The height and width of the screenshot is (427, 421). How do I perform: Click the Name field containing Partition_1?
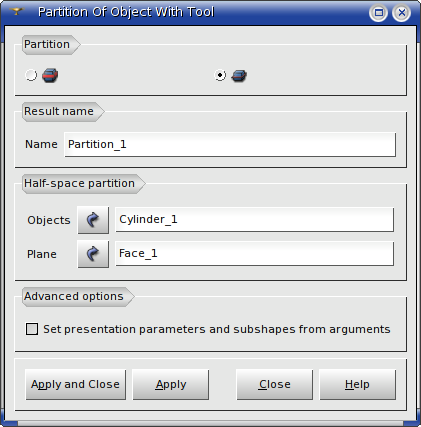(x=230, y=144)
